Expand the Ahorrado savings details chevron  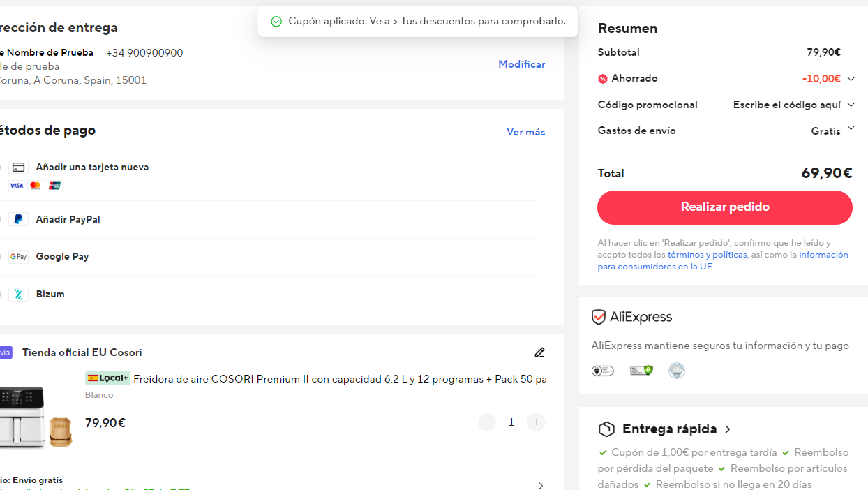(x=851, y=79)
